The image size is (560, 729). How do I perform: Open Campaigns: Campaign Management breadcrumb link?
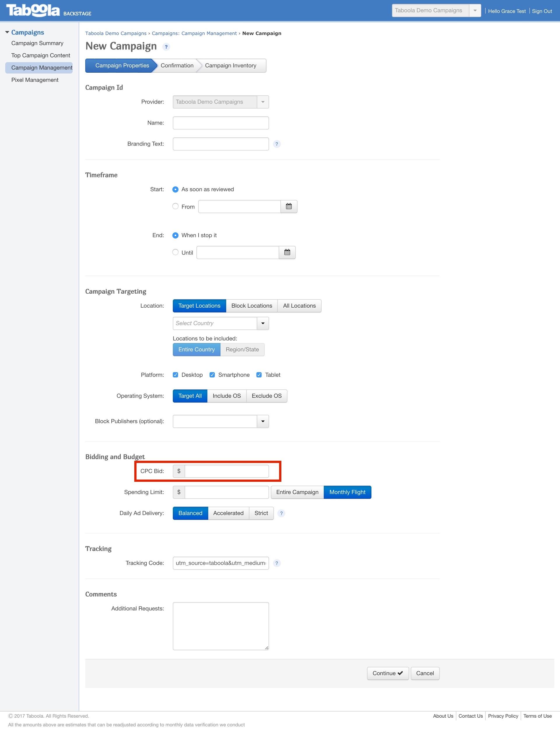tap(194, 33)
